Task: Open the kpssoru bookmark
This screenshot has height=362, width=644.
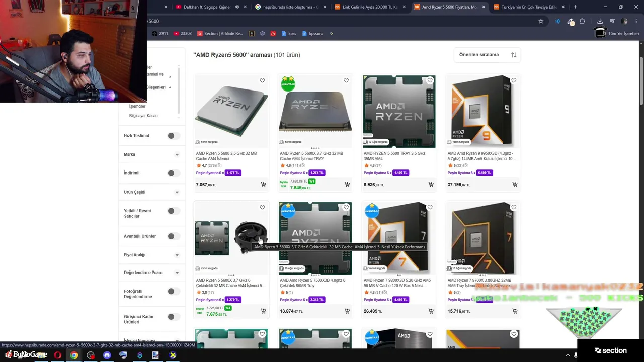Action: [x=312, y=34]
